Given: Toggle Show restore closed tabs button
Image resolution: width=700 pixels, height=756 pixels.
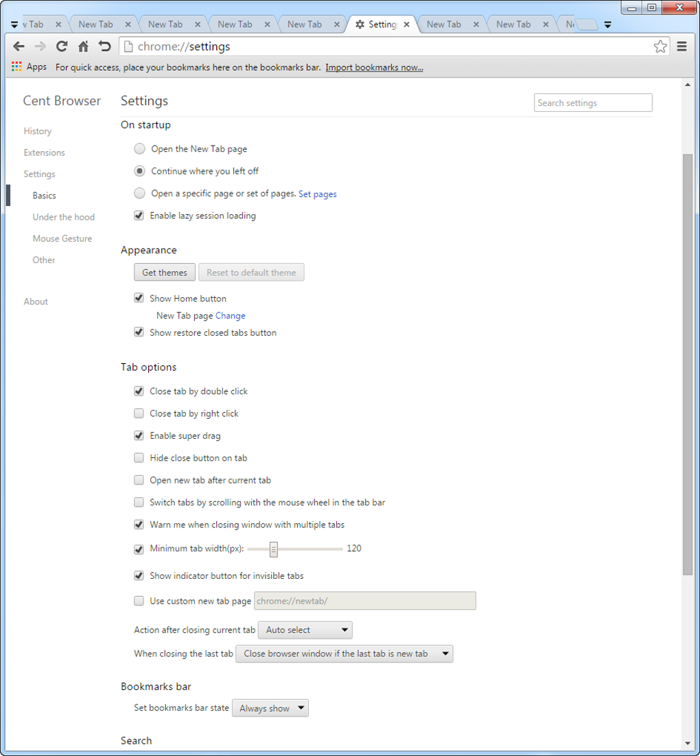Looking at the screenshot, I should click(139, 332).
